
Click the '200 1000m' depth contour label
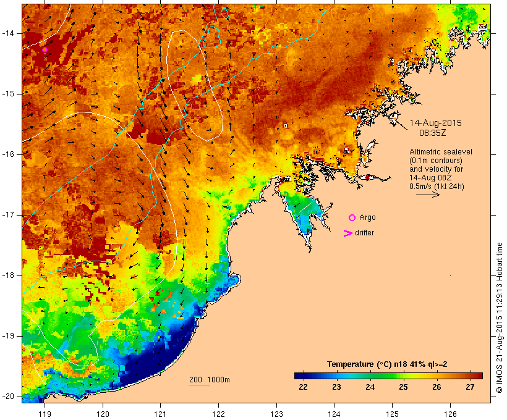coord(210,380)
